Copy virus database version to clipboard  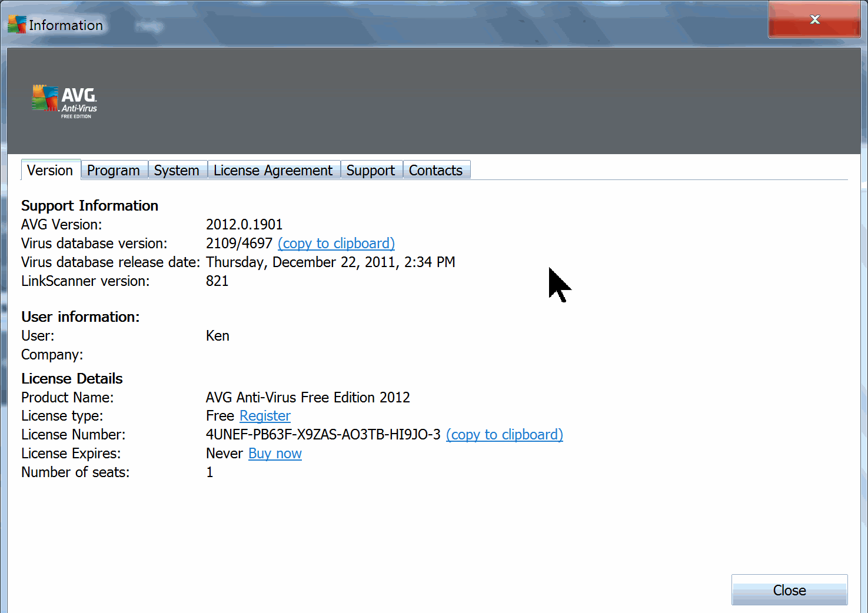coord(336,244)
